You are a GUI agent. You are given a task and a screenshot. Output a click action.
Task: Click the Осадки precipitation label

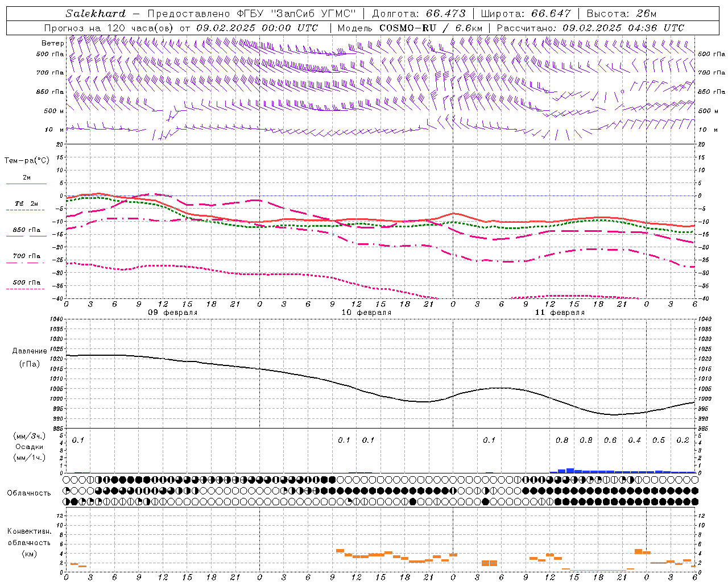[x=28, y=447]
